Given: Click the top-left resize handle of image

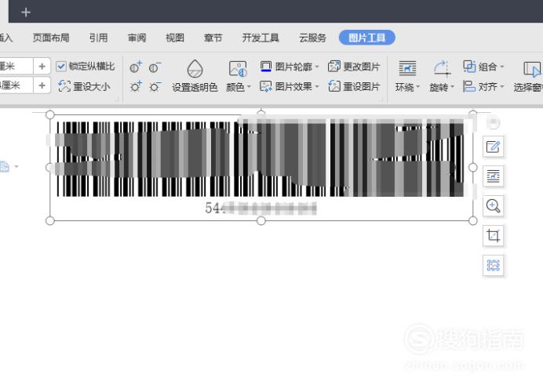Looking at the screenshot, I should coord(50,114).
